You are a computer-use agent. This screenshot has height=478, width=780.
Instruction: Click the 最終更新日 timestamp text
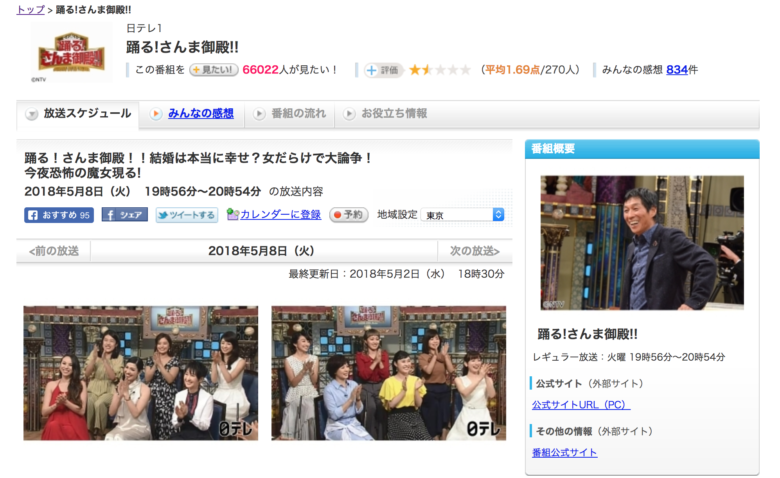[x=396, y=274]
